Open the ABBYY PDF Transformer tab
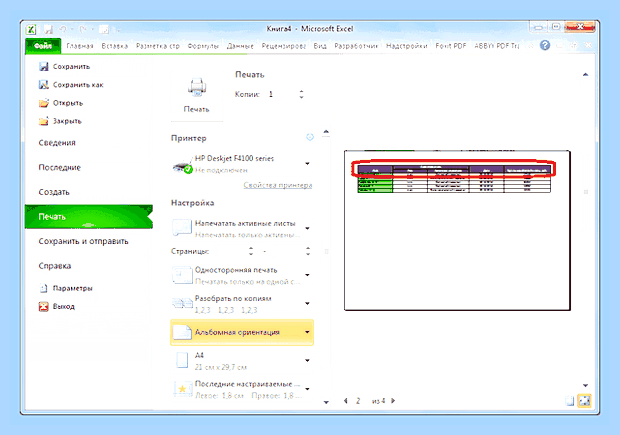 click(497, 46)
